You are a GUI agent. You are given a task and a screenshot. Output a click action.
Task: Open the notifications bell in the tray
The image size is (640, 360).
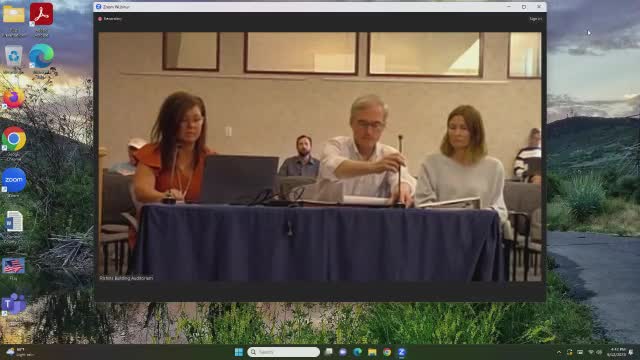pos(631,352)
